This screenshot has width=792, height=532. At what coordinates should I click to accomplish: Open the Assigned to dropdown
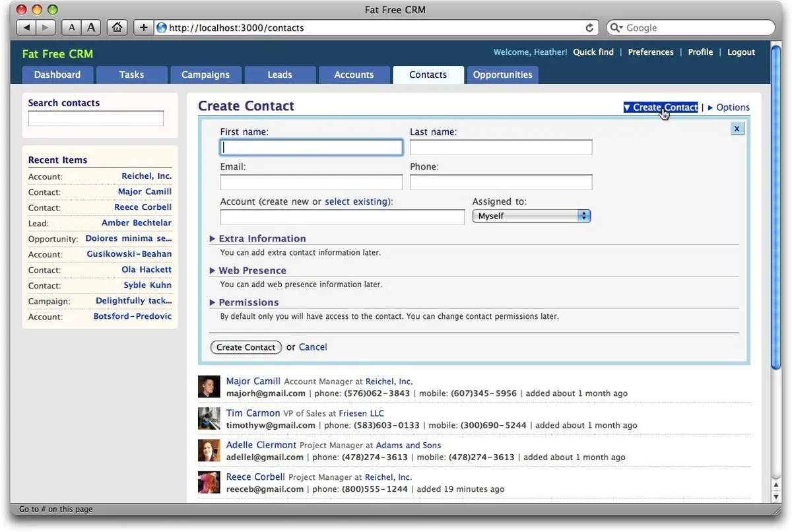[531, 216]
